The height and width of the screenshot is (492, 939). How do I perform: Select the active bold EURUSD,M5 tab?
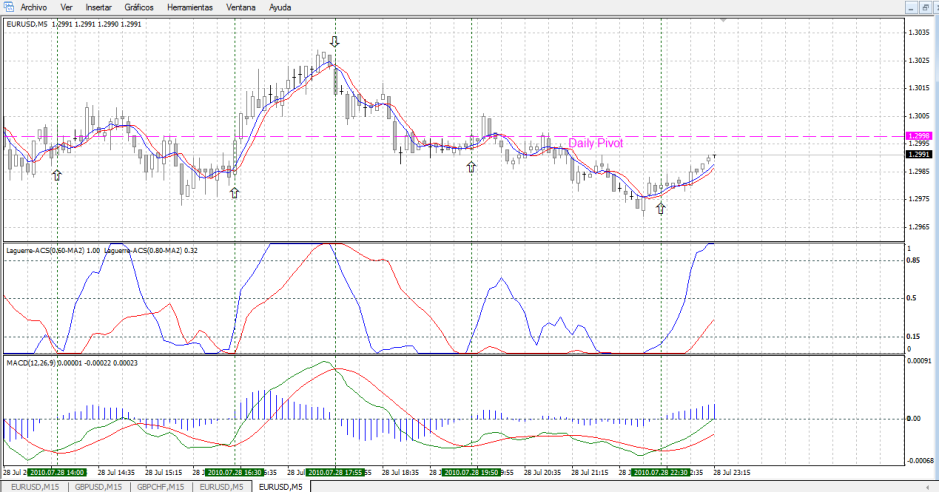(x=281, y=487)
